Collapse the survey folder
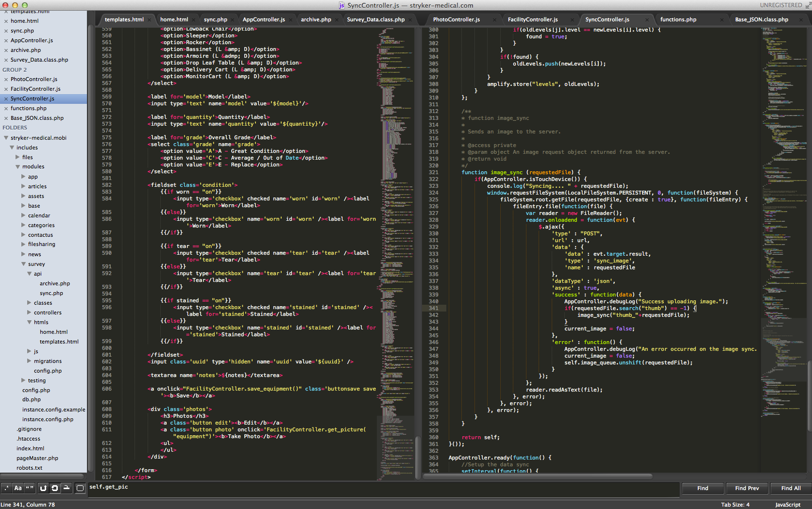This screenshot has width=812, height=509. tap(23, 264)
